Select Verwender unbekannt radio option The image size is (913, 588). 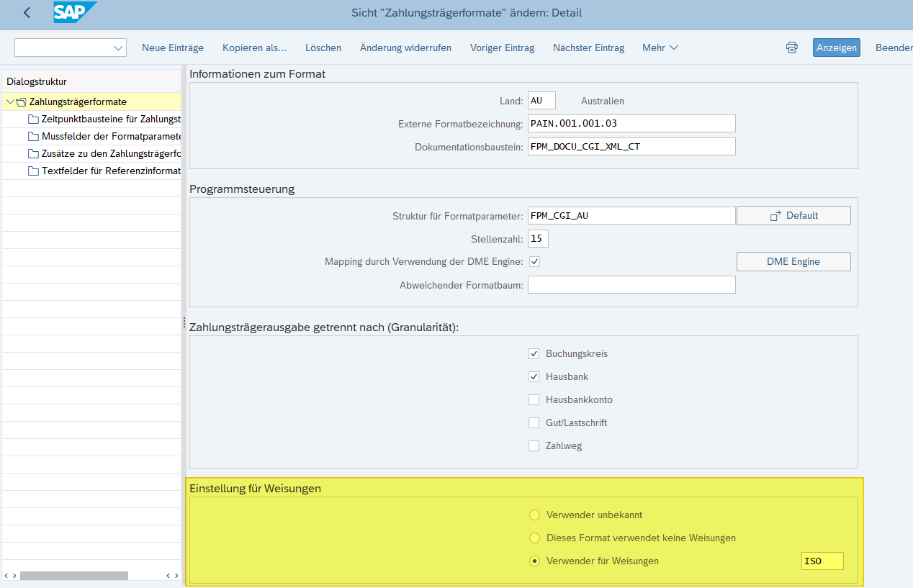tap(534, 515)
